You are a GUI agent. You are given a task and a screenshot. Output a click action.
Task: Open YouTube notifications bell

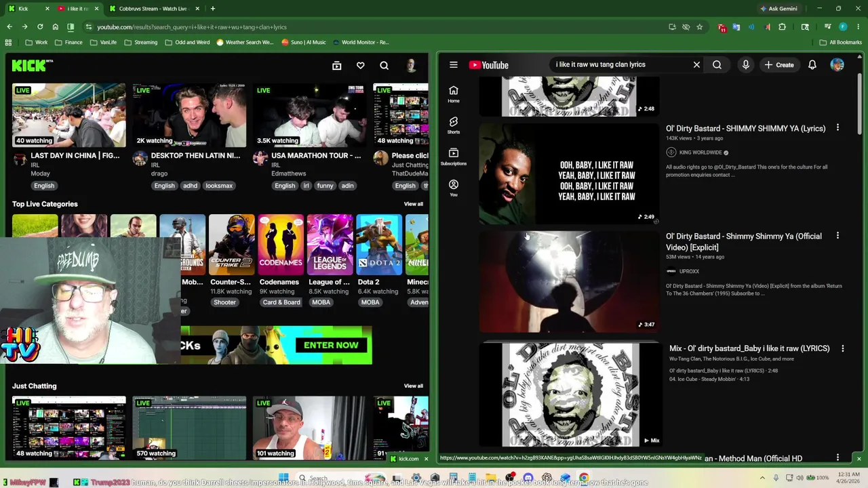click(812, 65)
